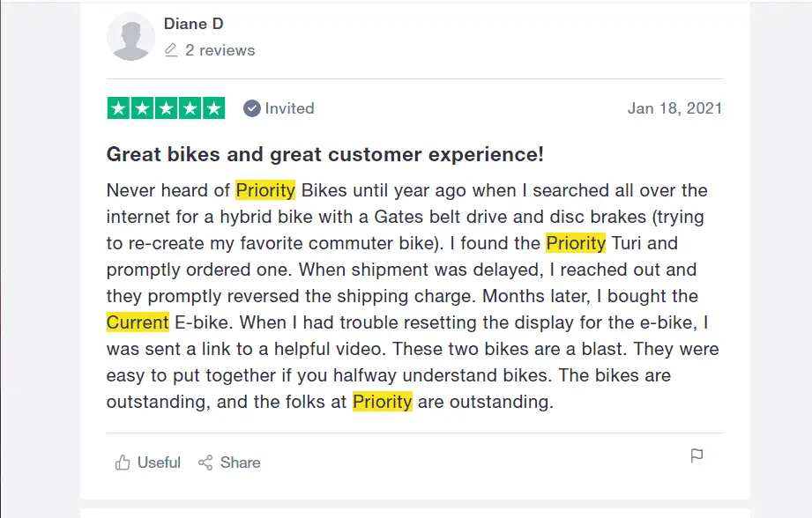This screenshot has height=518, width=812.
Task: Click the thumbs-up icon
Action: tap(123, 462)
